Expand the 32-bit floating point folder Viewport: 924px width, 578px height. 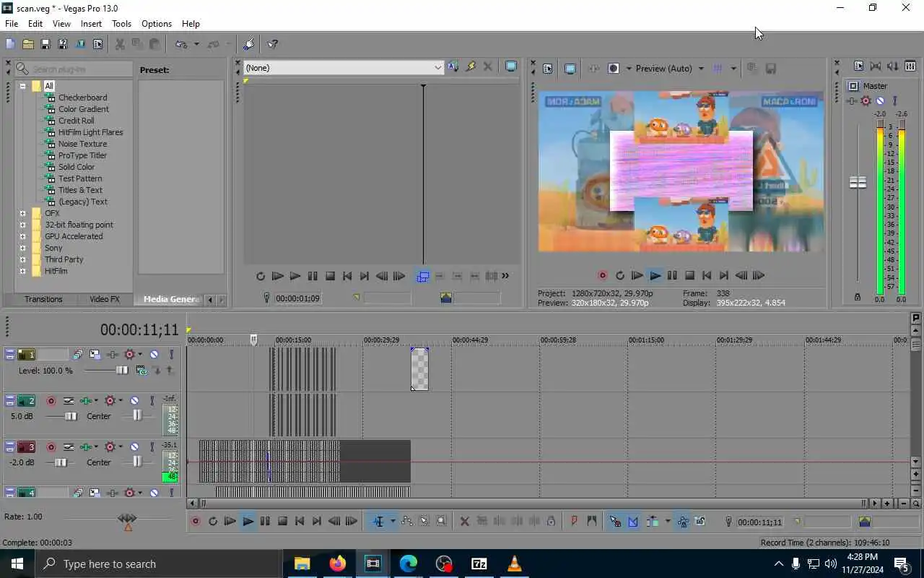[x=22, y=225]
